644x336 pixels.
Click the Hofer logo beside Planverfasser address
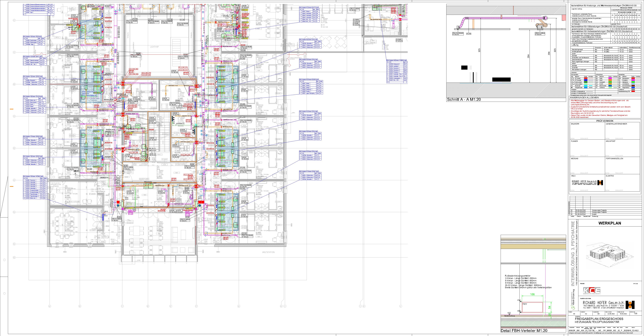[630, 305]
